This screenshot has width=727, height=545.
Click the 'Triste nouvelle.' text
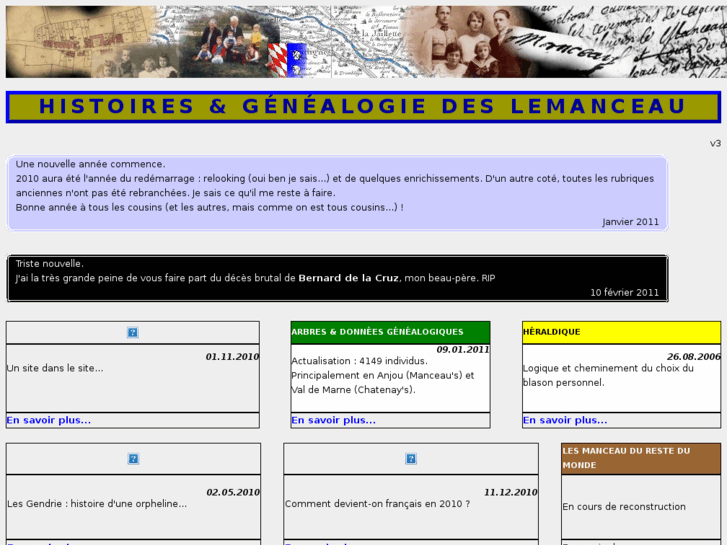[x=50, y=264]
